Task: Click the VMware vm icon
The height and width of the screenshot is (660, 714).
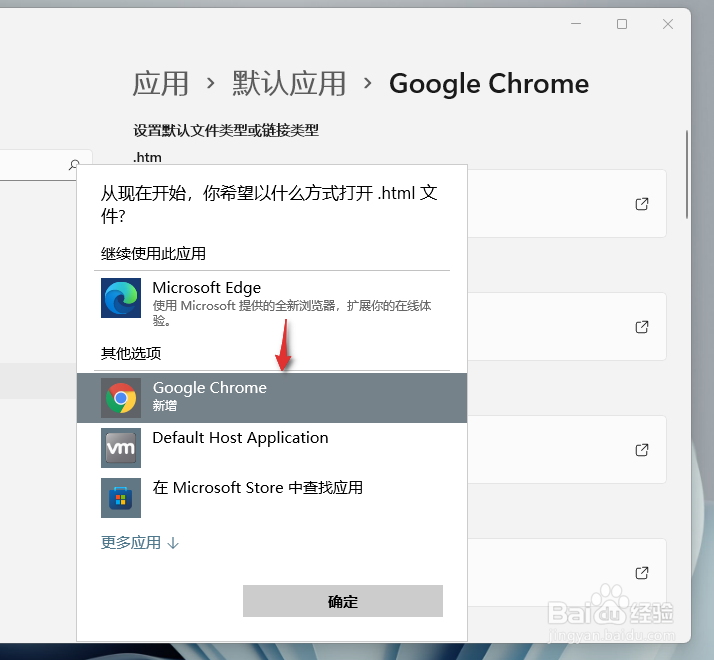Action: 121,448
